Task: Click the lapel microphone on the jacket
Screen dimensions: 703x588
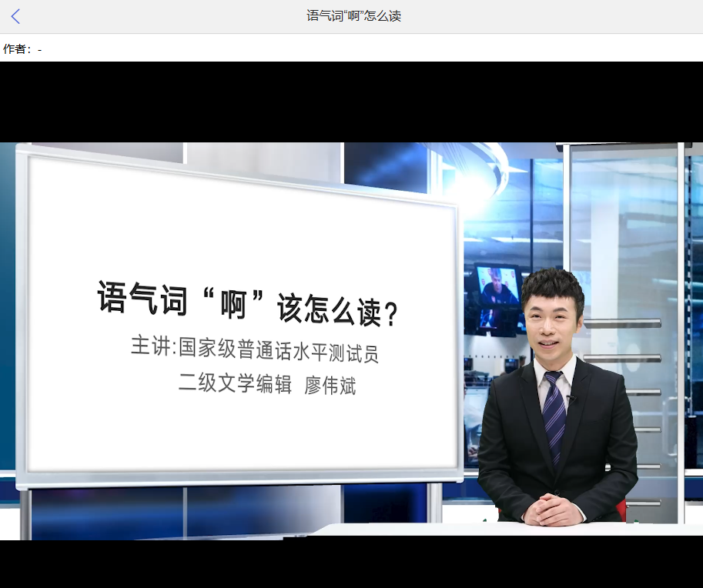Action: click(571, 398)
